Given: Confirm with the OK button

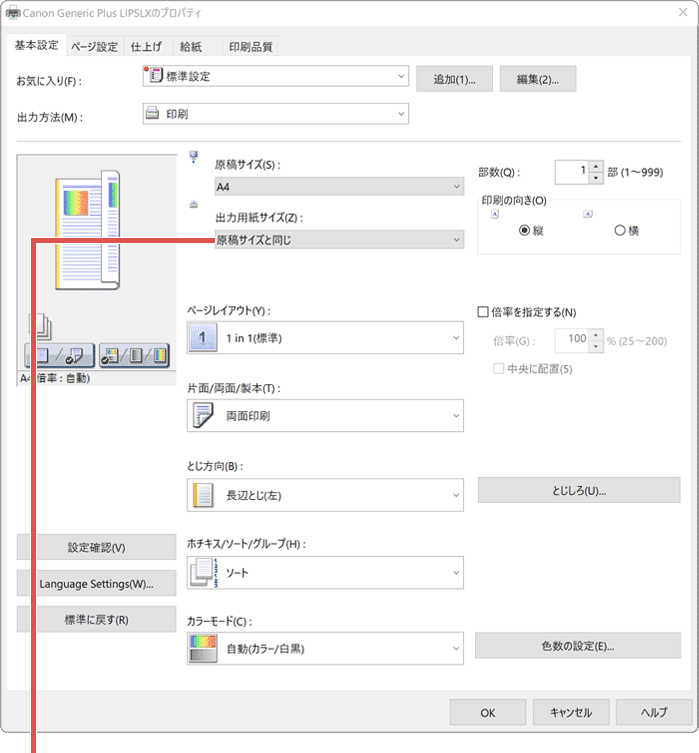Looking at the screenshot, I should (x=488, y=713).
